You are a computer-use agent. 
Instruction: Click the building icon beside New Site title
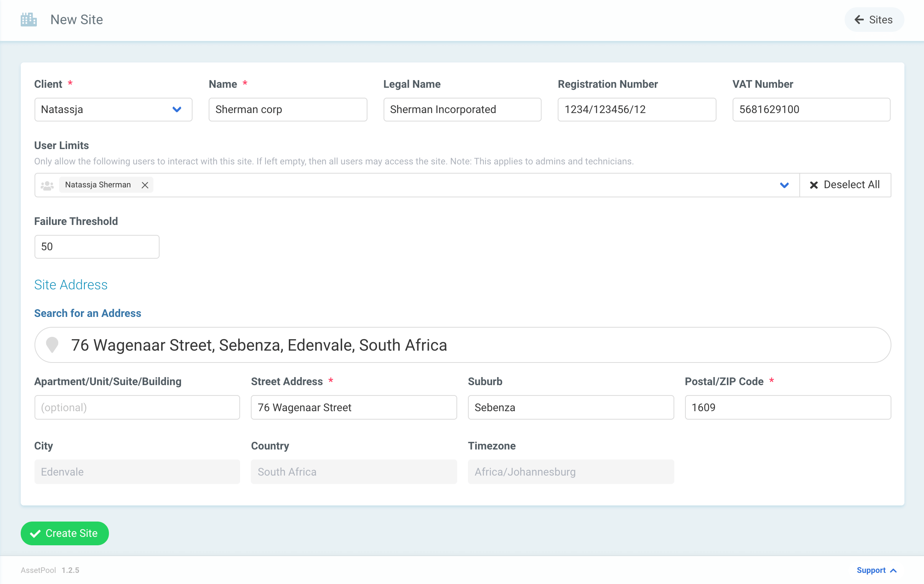point(28,19)
